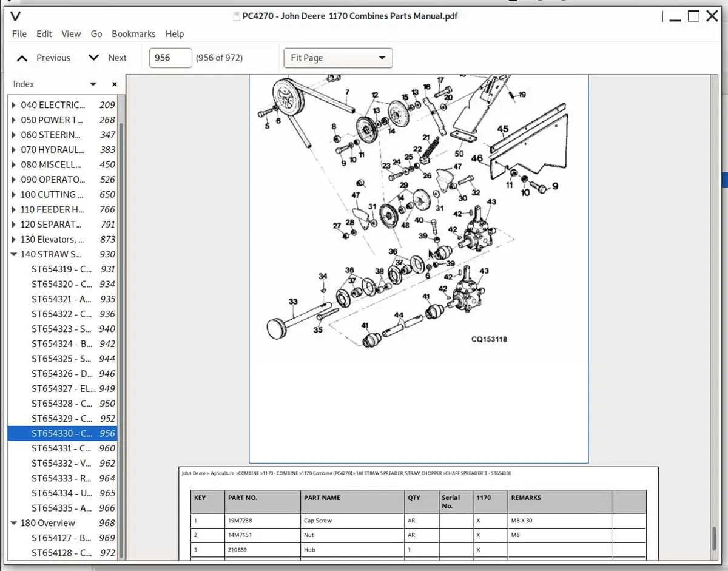
Task: Select the ST654127 index entry
Action: [x=62, y=538]
